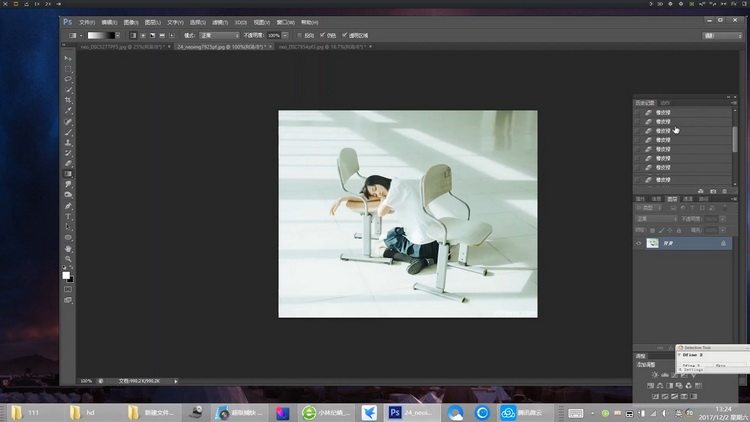Click the gradient preview swatch in options bar

tap(101, 35)
